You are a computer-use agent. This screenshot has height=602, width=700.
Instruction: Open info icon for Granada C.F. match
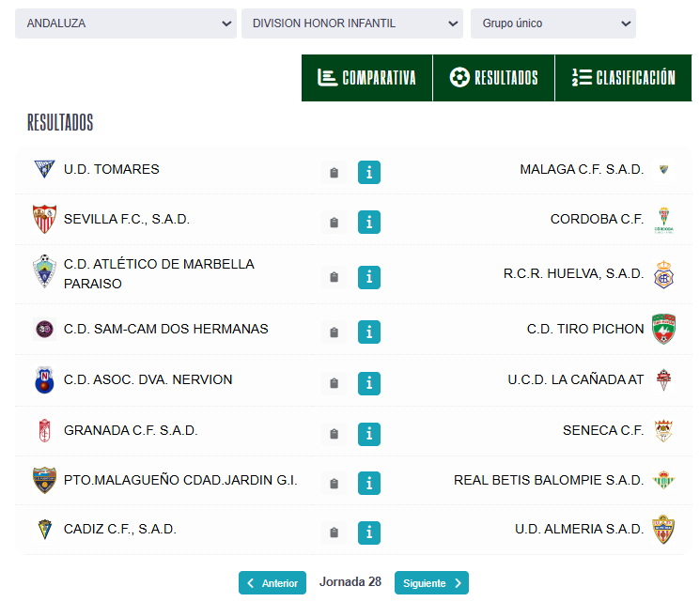[368, 434]
